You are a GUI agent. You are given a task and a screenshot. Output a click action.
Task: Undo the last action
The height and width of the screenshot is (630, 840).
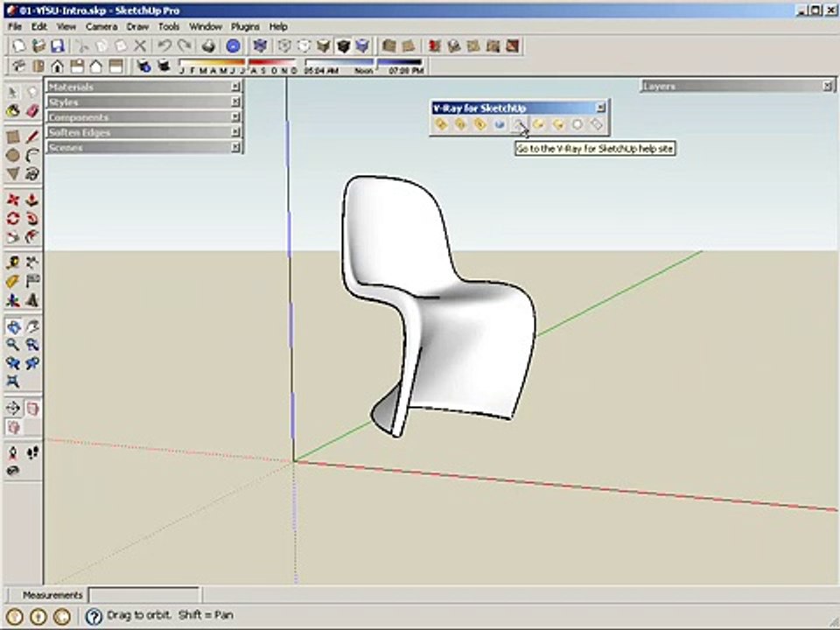pyautogui.click(x=164, y=46)
